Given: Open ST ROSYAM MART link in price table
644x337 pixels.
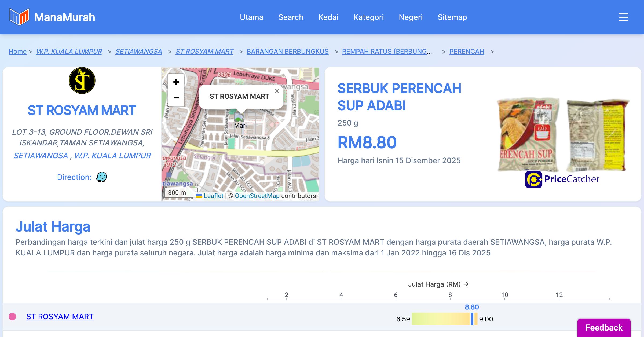Looking at the screenshot, I should (60, 317).
